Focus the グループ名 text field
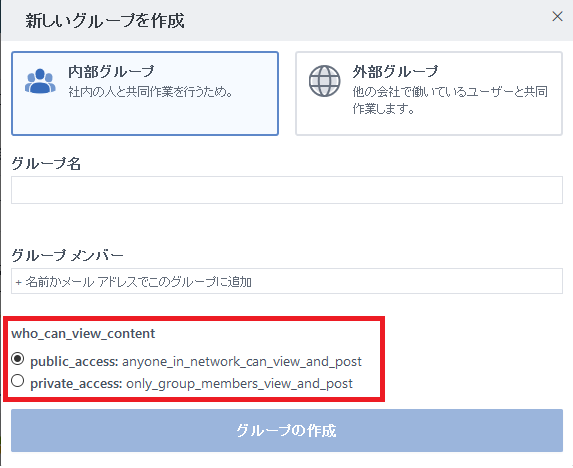 coord(287,190)
